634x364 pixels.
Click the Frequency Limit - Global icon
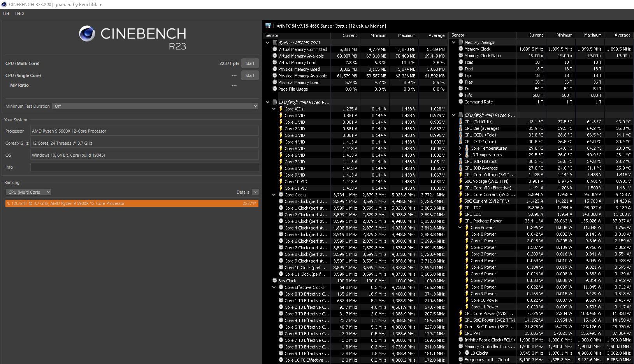point(461,360)
